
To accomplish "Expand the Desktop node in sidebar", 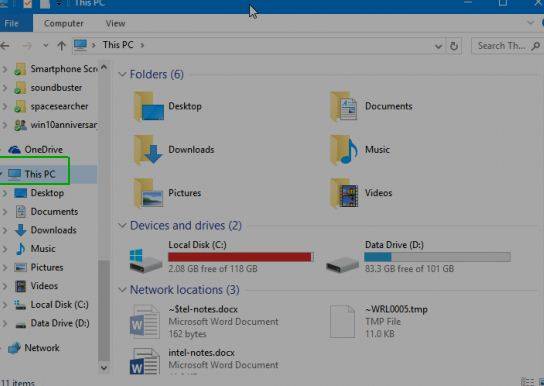I will point(5,193).
